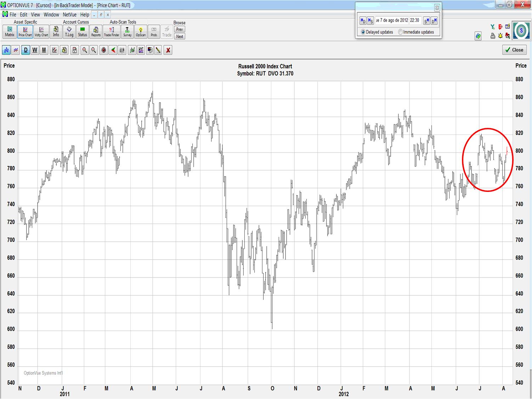This screenshot has height=399, width=532.
Task: Open the Help menu
Action: coord(85,15)
